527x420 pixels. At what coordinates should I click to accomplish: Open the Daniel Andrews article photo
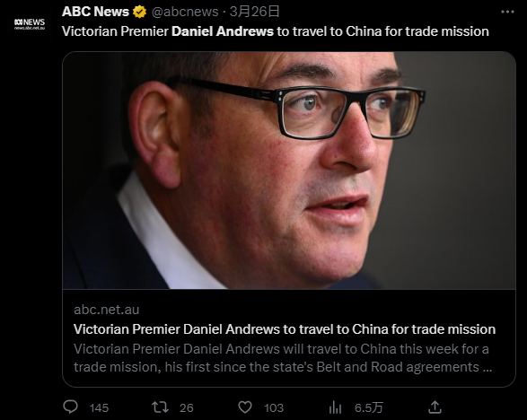[x=289, y=171]
